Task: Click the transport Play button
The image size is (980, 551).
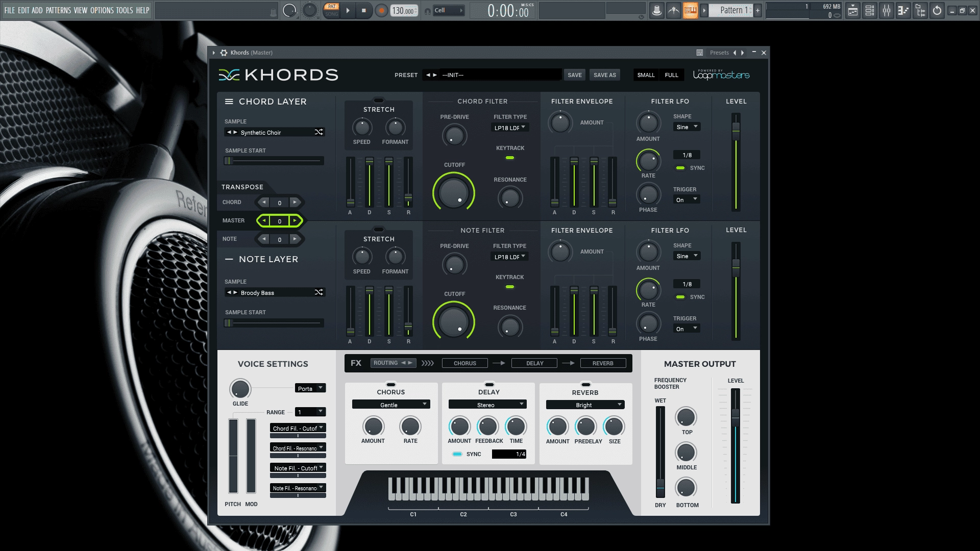Action: (x=348, y=10)
